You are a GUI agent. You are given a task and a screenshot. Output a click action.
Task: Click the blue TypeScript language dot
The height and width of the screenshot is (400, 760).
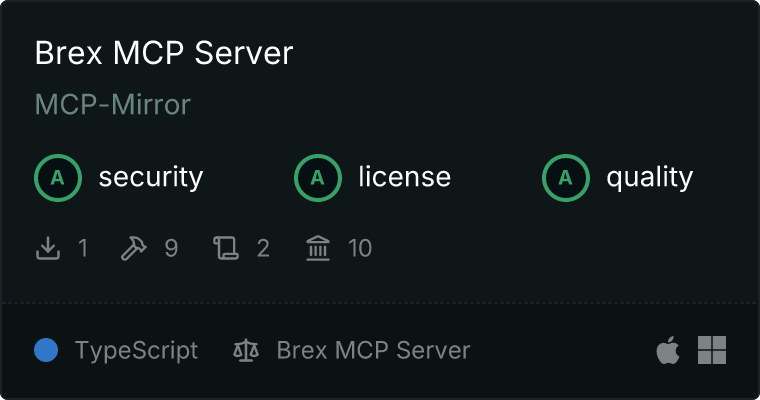[46, 350]
